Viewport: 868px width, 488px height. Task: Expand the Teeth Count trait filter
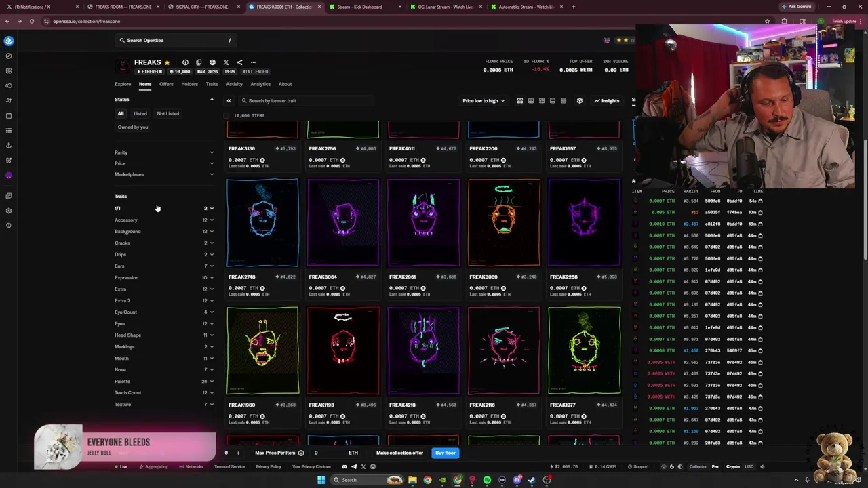click(164, 392)
